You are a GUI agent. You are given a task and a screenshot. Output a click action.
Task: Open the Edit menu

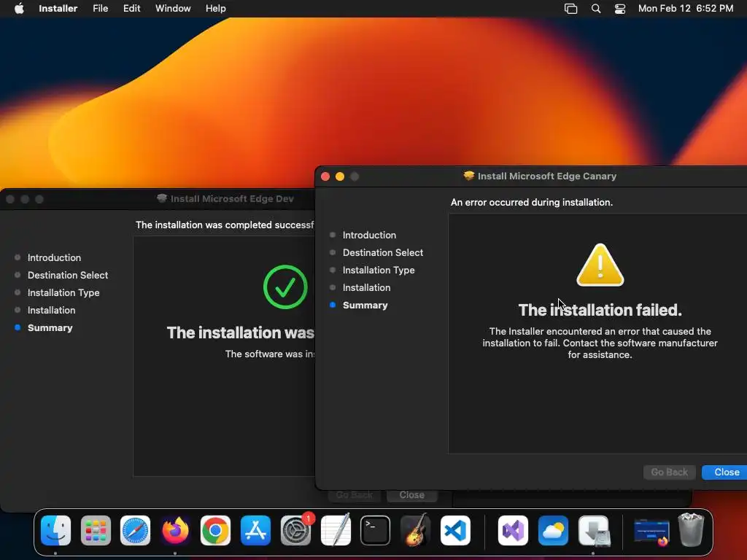click(131, 9)
